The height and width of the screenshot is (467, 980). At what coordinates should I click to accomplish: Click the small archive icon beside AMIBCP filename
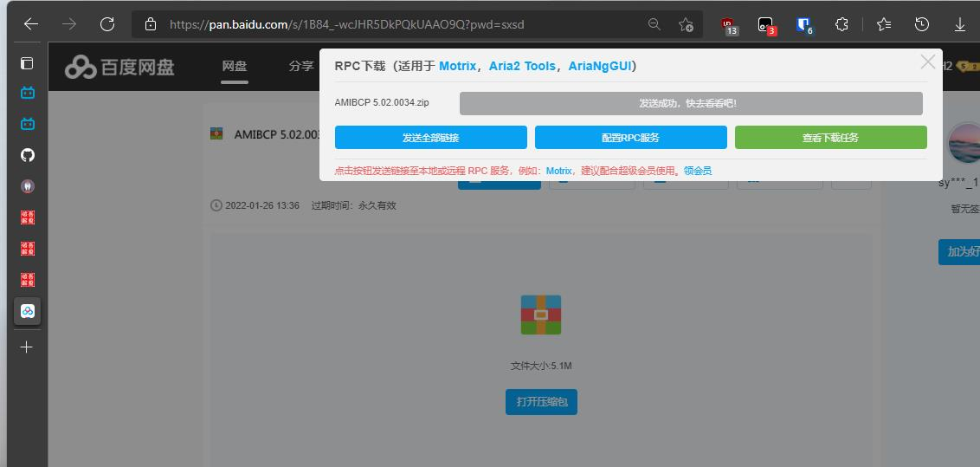point(217,133)
